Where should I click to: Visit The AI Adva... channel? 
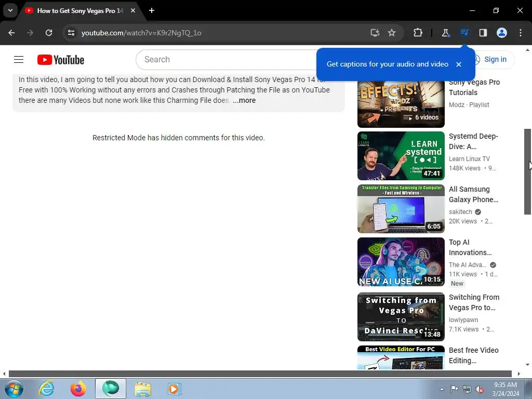tap(468, 264)
